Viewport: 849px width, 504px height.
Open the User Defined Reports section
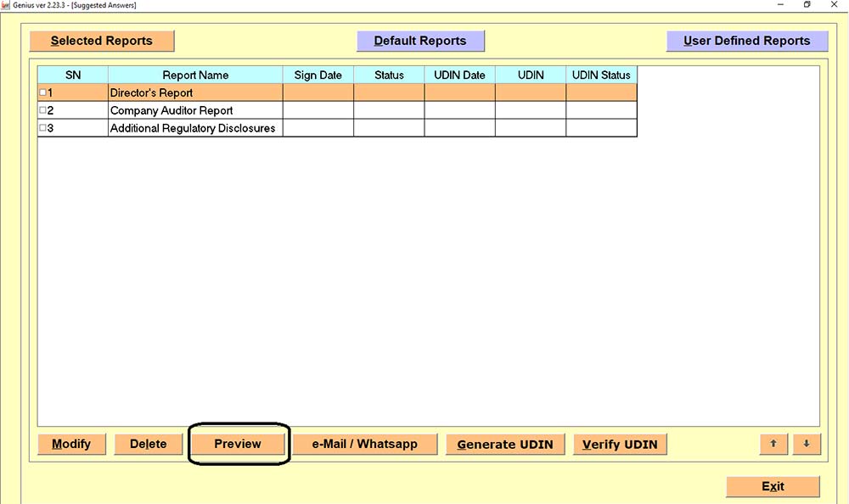click(747, 40)
